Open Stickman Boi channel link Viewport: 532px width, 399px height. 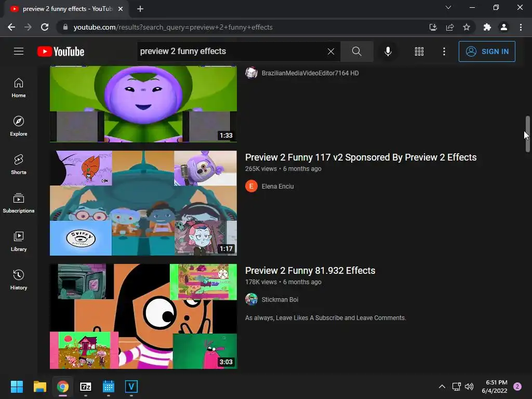[x=280, y=300]
